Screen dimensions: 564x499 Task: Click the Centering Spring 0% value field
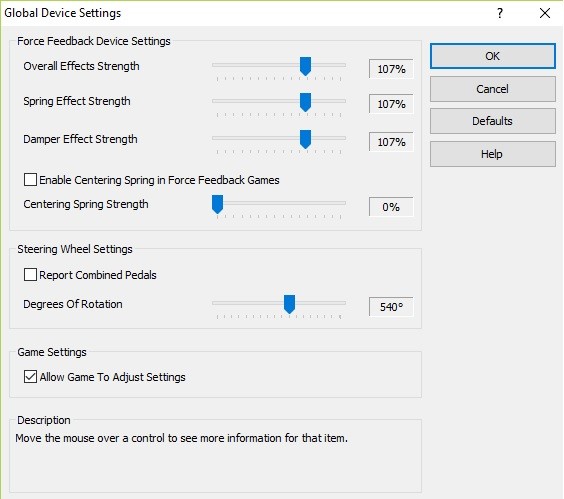(391, 207)
